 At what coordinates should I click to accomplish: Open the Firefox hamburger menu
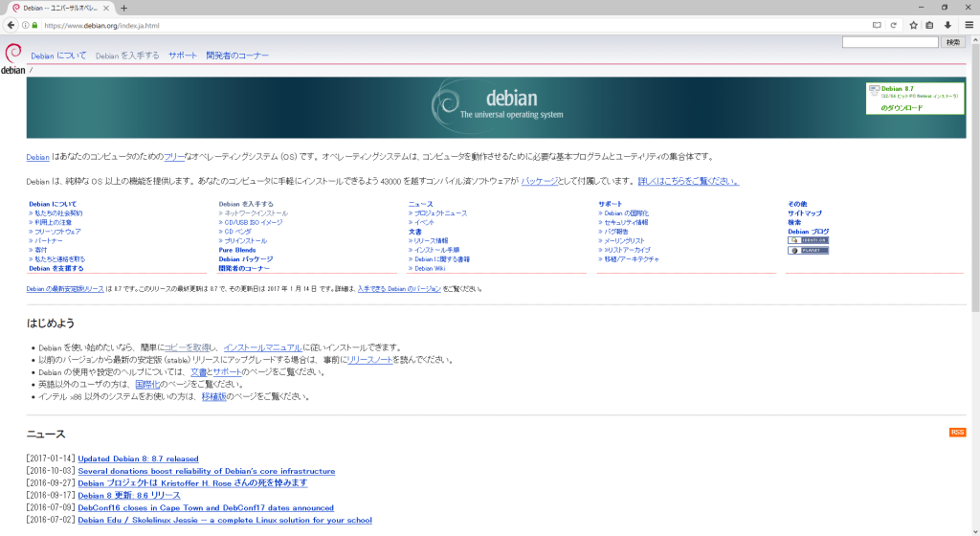pos(969,26)
